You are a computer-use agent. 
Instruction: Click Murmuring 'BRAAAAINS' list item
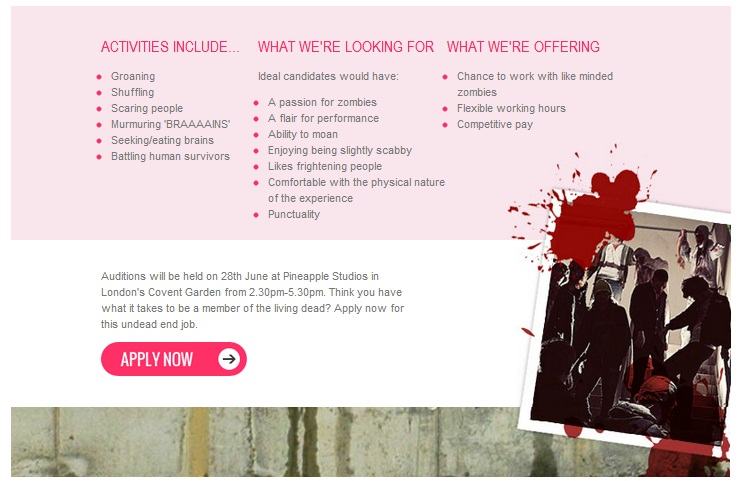click(x=171, y=125)
